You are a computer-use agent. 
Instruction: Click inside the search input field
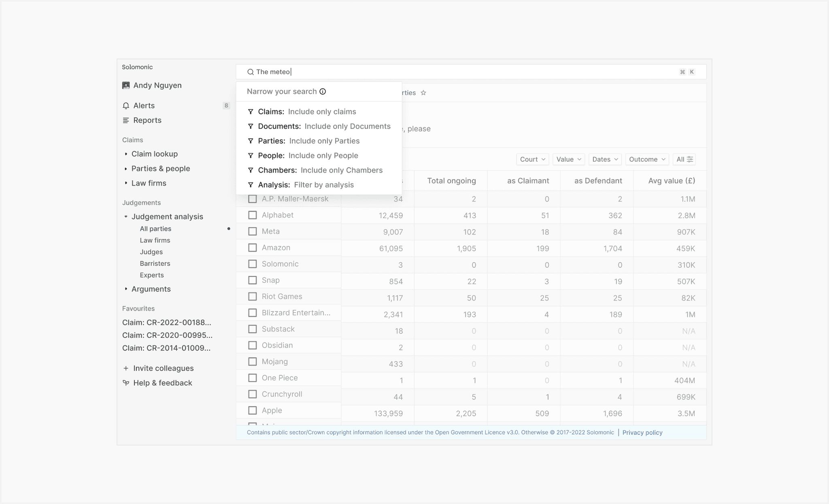pyautogui.click(x=466, y=72)
